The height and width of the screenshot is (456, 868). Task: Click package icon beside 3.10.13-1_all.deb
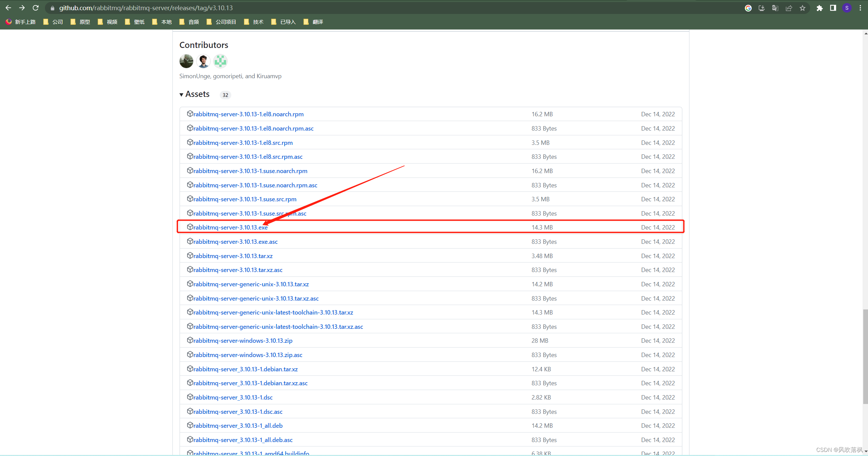pos(190,425)
